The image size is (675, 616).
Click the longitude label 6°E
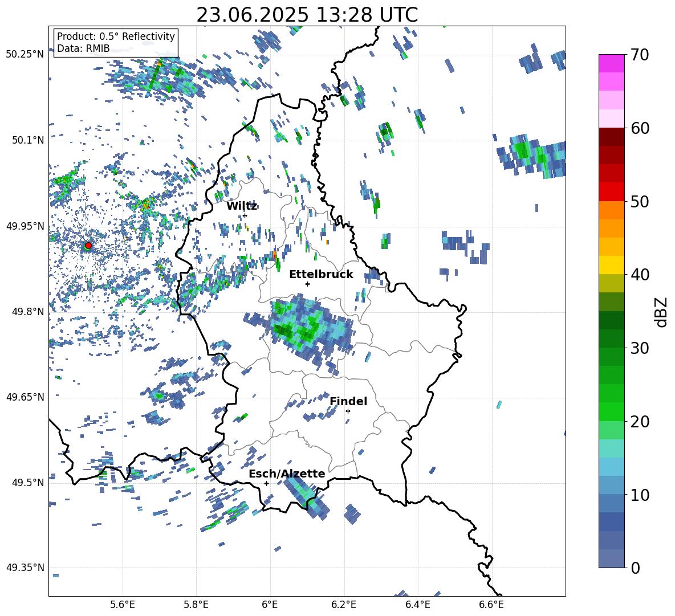[270, 605]
